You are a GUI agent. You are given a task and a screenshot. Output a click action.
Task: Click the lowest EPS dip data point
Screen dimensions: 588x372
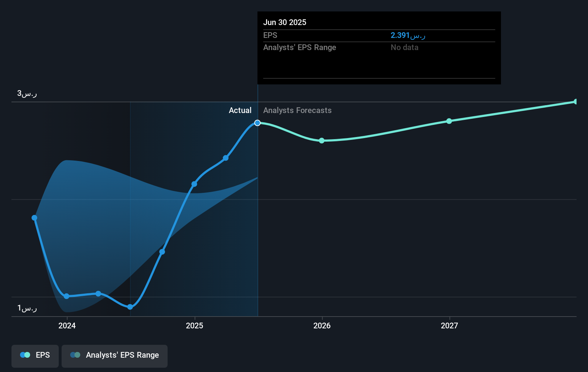[x=130, y=307]
